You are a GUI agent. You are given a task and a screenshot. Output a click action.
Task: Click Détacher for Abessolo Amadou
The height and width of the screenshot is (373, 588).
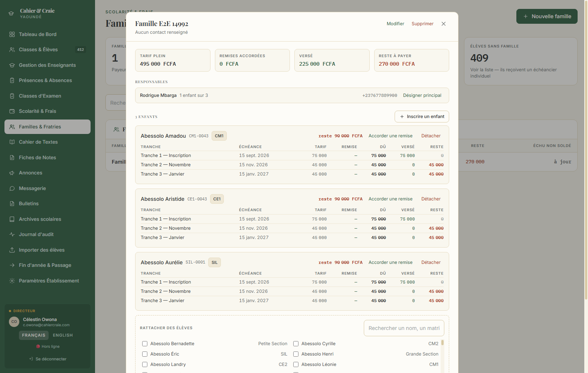click(431, 136)
